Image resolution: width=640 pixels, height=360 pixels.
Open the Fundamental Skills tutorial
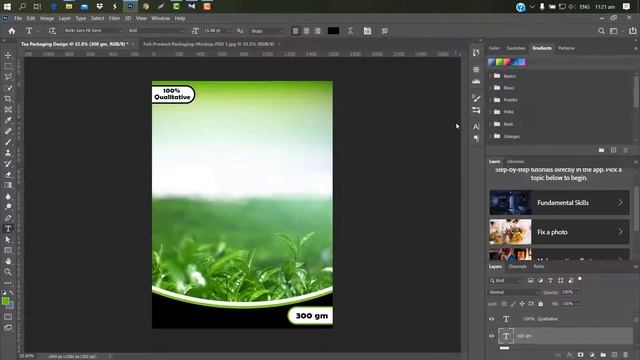(559, 202)
